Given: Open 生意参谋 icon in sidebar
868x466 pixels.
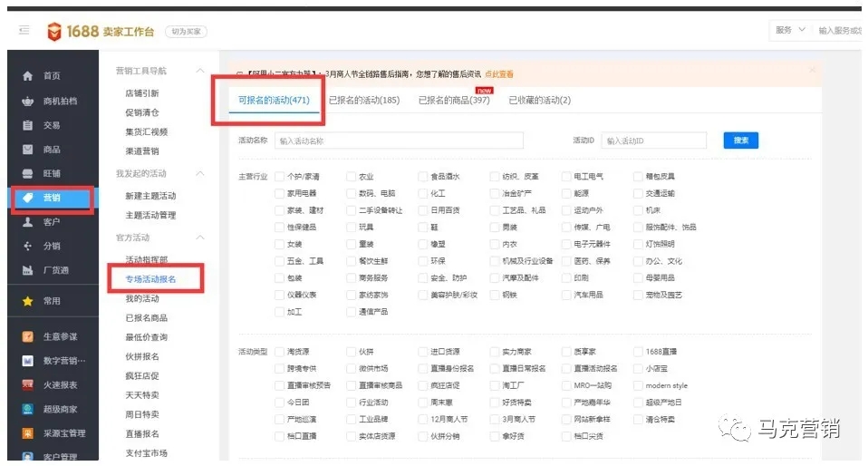Looking at the screenshot, I should [x=27, y=336].
